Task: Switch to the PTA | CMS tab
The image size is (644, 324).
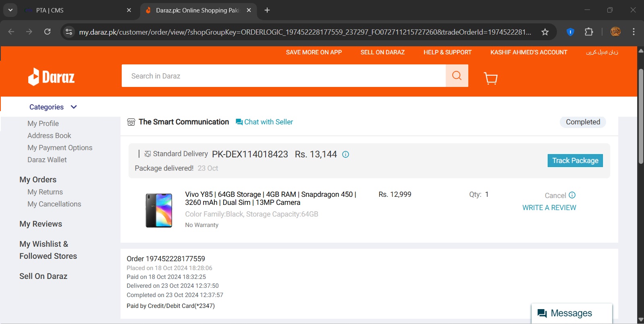Action: [x=77, y=10]
